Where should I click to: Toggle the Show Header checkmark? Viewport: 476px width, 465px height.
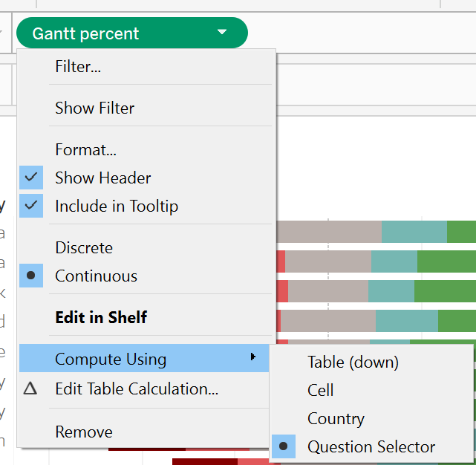(x=31, y=178)
